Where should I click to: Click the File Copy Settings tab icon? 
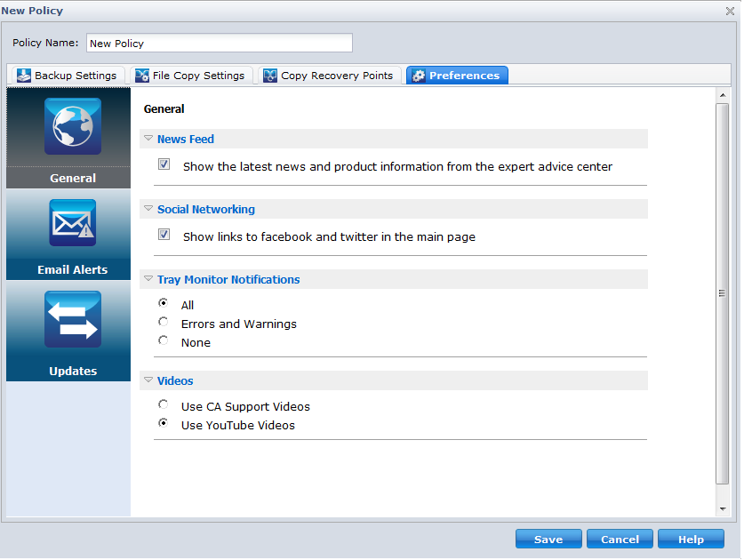click(142, 76)
